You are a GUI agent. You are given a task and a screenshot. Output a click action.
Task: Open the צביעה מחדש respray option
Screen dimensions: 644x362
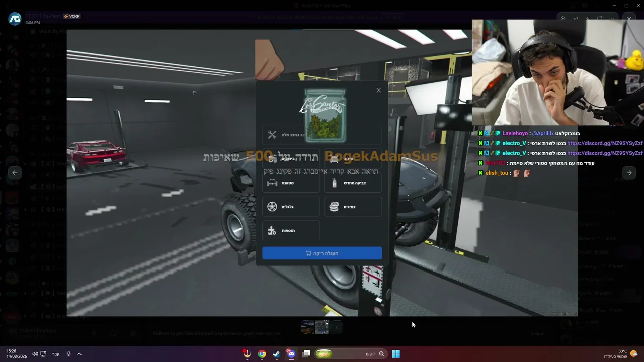tap(353, 183)
